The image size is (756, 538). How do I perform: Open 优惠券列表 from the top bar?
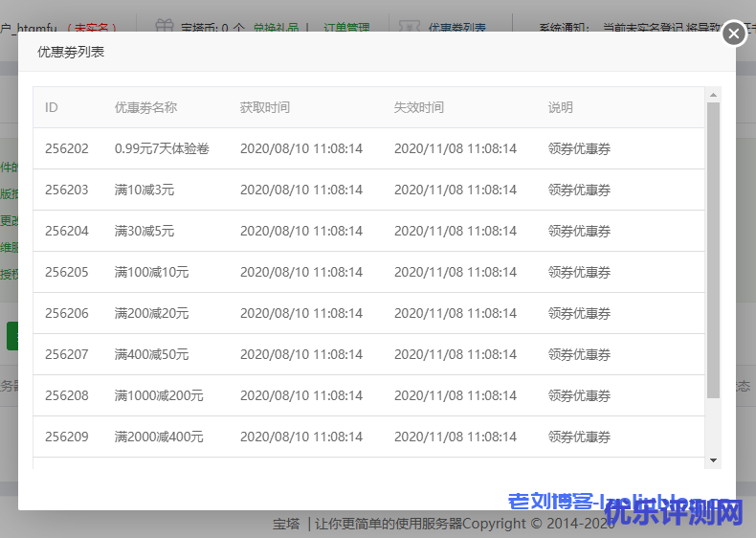456,29
